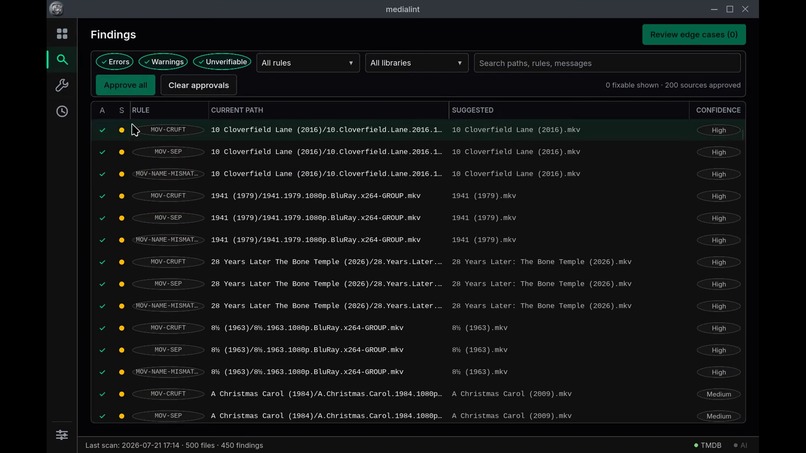Screen dimensions: 806x453
Task: Sort by the SUGGESTED column header
Action: 472,110
